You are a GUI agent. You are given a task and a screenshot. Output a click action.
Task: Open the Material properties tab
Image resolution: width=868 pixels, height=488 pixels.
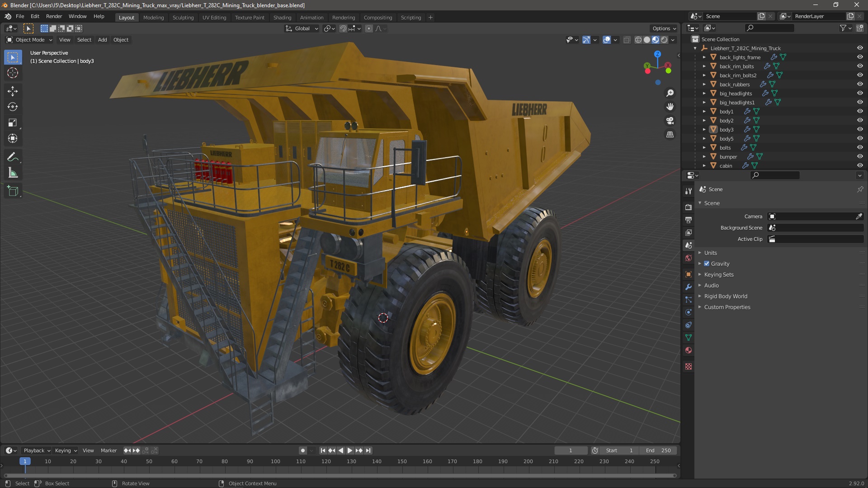(689, 350)
